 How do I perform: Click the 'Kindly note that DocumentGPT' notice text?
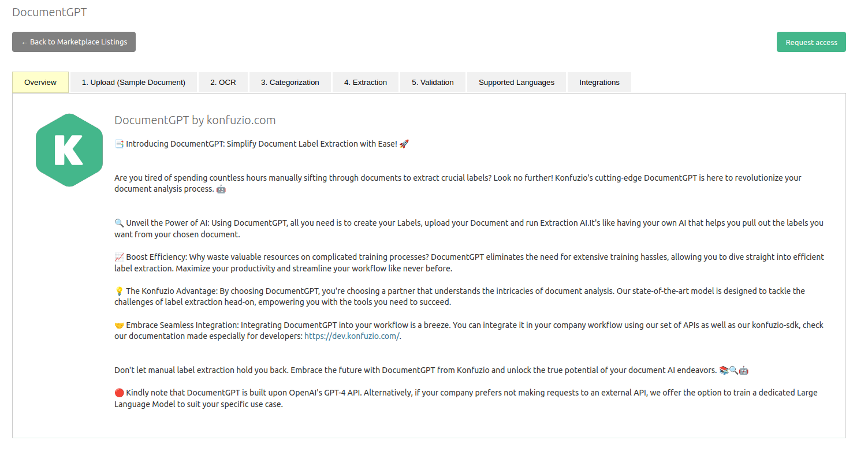466,398
